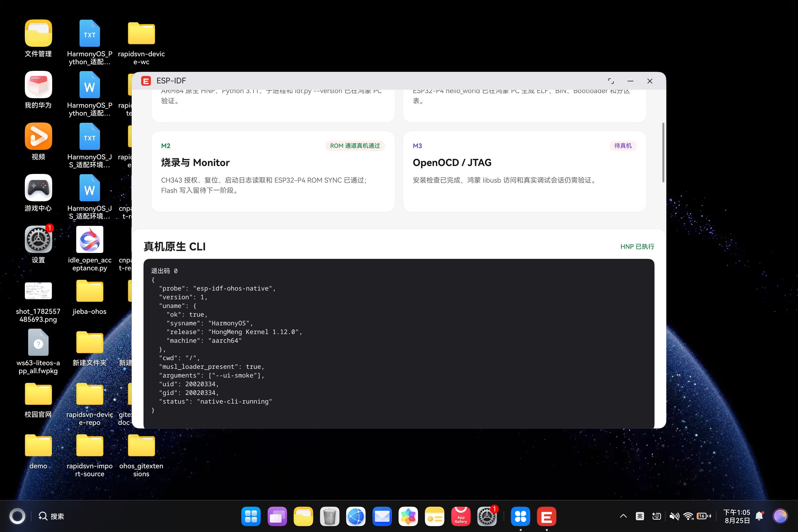Open the blue four-dots running app dock icon
The height and width of the screenshot is (532, 798).
tap(520, 516)
